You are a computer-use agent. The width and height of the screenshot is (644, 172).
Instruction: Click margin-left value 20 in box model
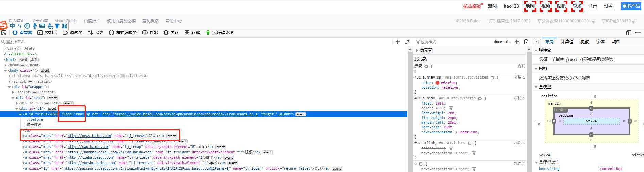pos(549,121)
